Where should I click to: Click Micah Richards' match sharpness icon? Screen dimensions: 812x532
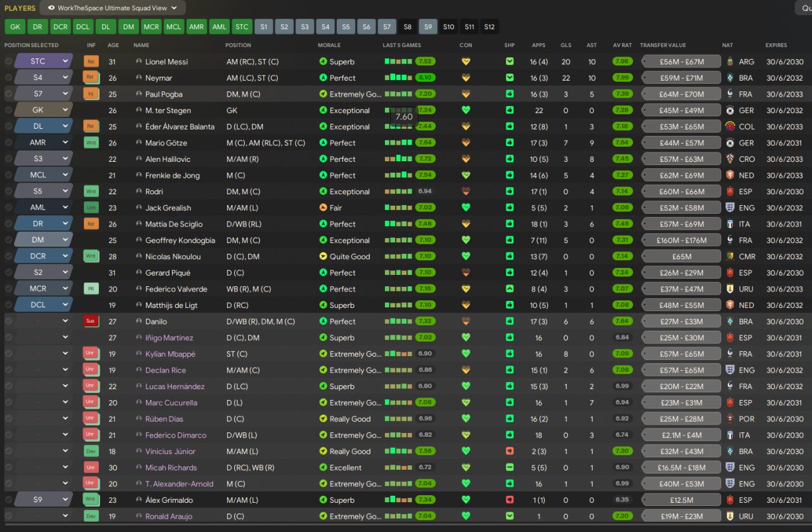pyautogui.click(x=509, y=468)
